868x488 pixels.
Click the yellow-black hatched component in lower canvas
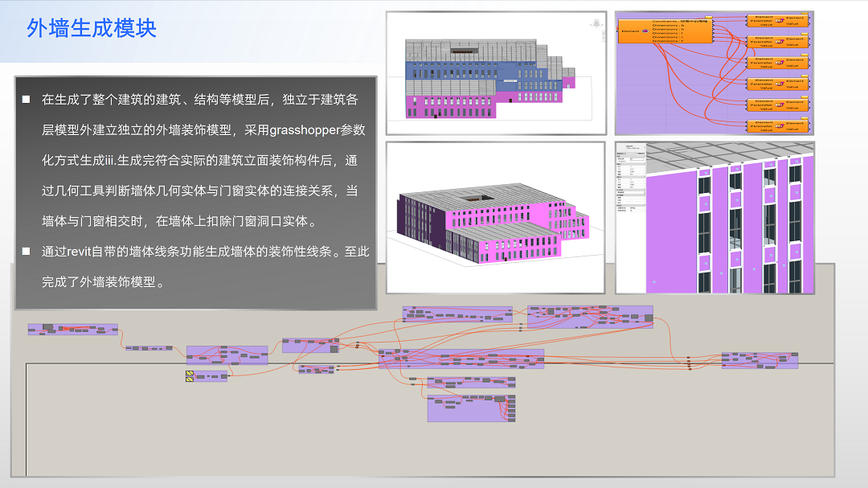[190, 375]
